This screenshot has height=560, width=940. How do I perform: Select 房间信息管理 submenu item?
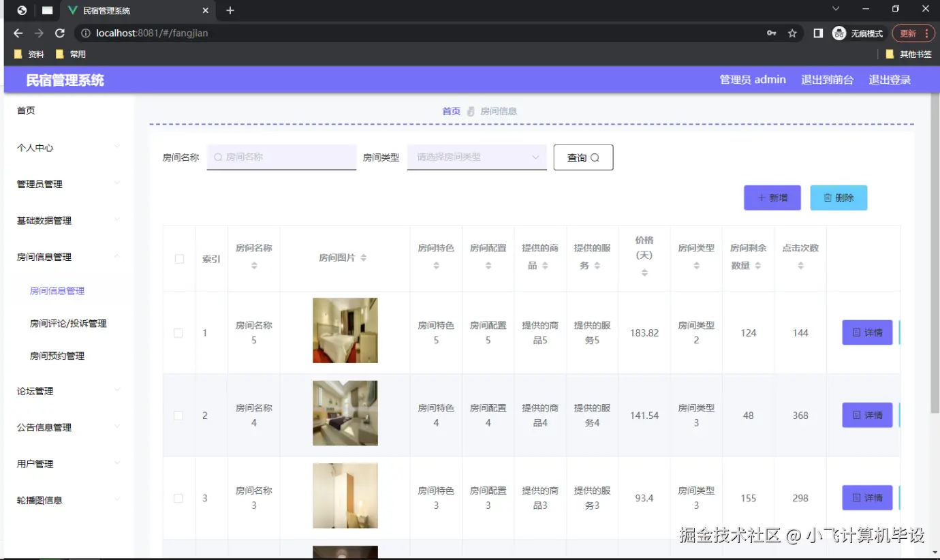coord(57,291)
